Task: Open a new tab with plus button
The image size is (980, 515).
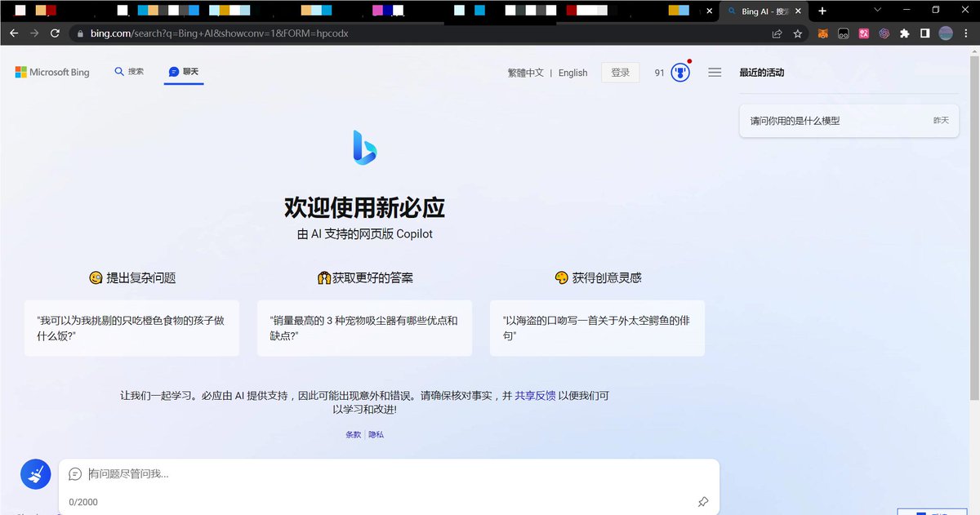Action: click(x=822, y=11)
